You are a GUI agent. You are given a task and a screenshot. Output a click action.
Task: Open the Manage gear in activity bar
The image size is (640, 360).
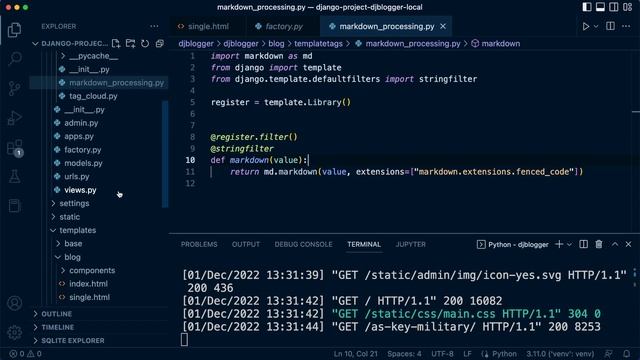(x=15, y=332)
